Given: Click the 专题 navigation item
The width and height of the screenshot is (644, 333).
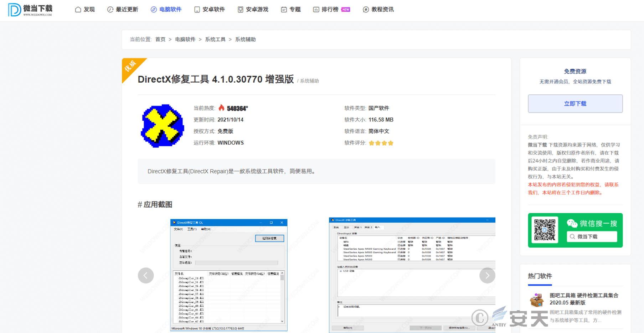Looking at the screenshot, I should pos(291,10).
